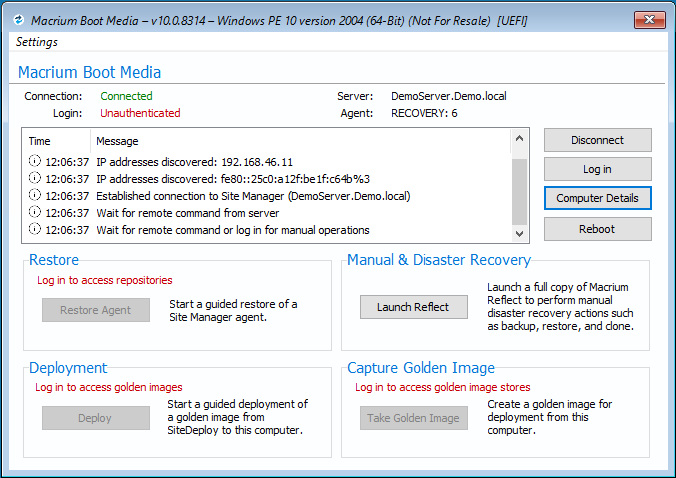This screenshot has height=478, width=676.
Task: Click the Take Golden Image button
Action: (x=413, y=418)
